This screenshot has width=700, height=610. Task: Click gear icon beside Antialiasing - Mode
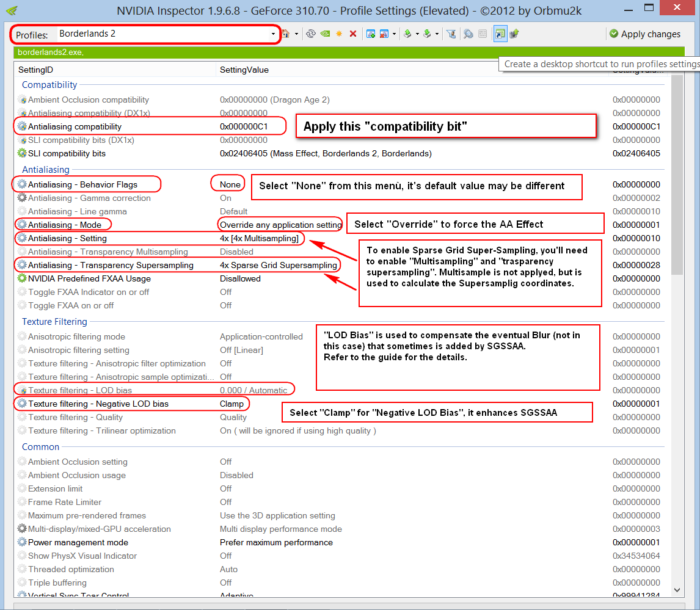(22, 225)
